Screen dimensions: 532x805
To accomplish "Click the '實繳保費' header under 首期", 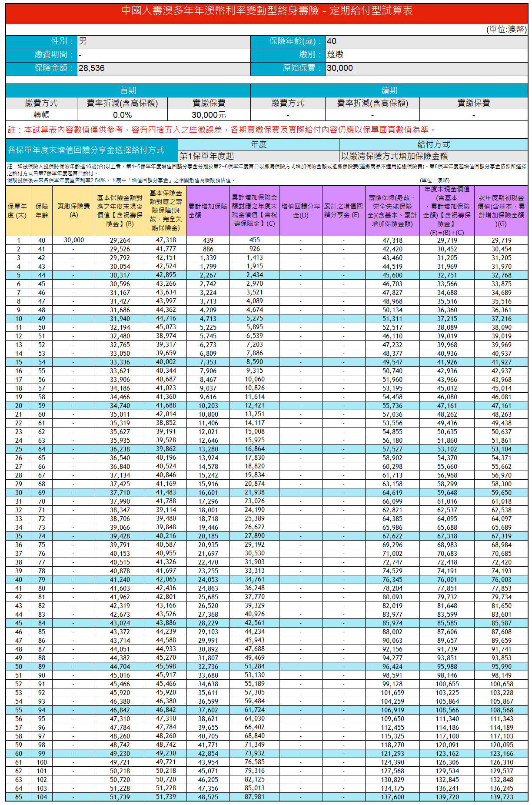I will pyautogui.click(x=209, y=103).
